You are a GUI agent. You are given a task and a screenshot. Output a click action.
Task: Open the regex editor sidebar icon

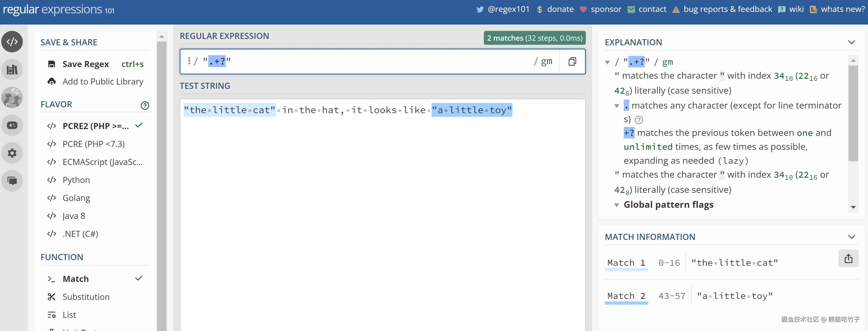(x=12, y=42)
